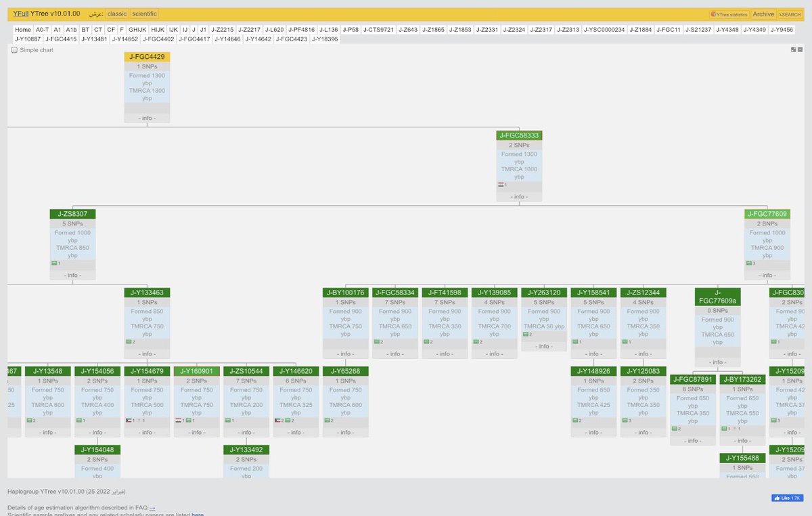812x516 pixels.
Task: Open the J-ZS10544 haplogroup node
Action: tap(246, 371)
